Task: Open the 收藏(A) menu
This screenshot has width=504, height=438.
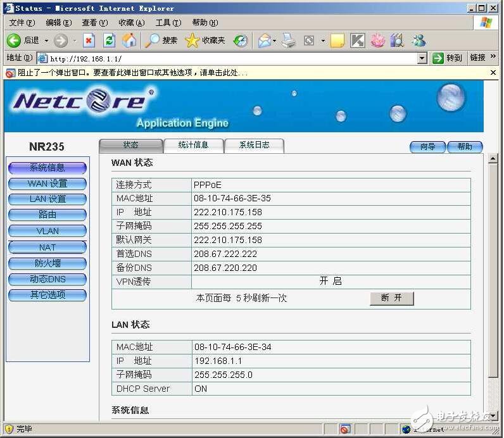Action: (132, 23)
